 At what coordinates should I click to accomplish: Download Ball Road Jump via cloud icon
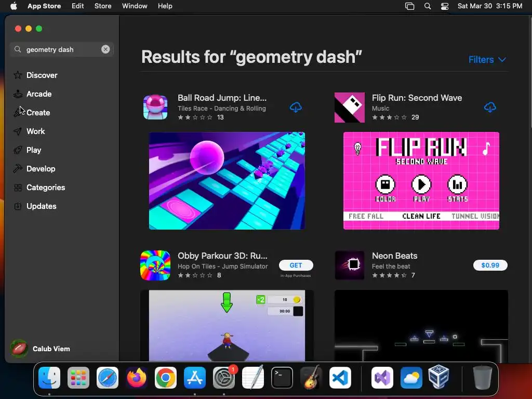296,108
